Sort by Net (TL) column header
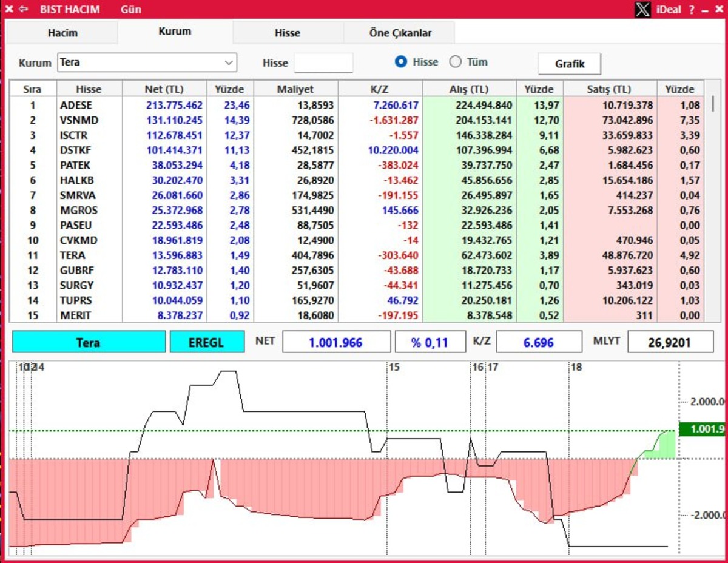 pyautogui.click(x=164, y=89)
